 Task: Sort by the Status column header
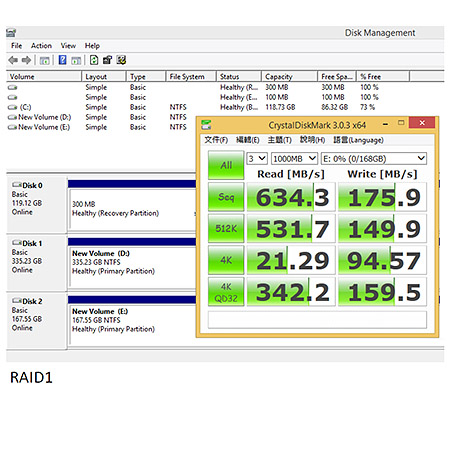click(x=239, y=76)
